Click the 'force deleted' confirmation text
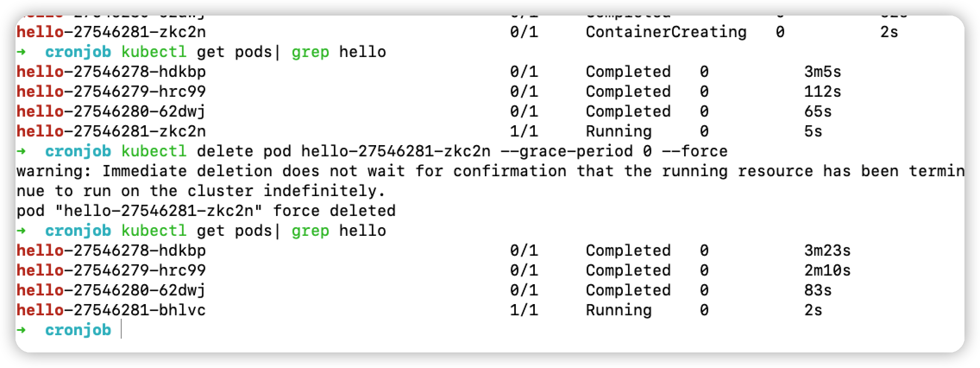Screen dimensions: 980x368 point(334,211)
